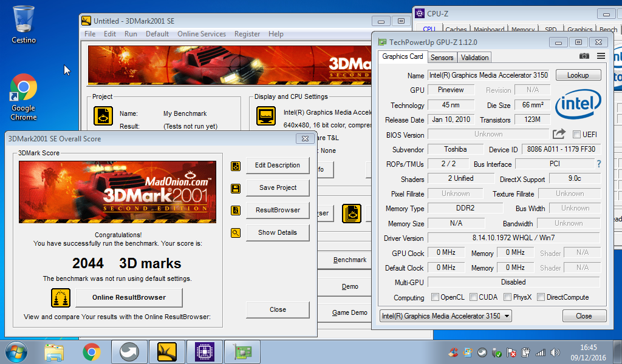This screenshot has width=622, height=364.
Task: Open File Explorer from the taskbar
Action: point(54,352)
